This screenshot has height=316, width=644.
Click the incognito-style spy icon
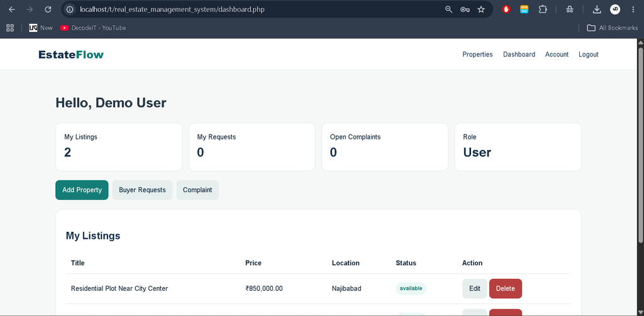pyautogui.click(x=570, y=9)
